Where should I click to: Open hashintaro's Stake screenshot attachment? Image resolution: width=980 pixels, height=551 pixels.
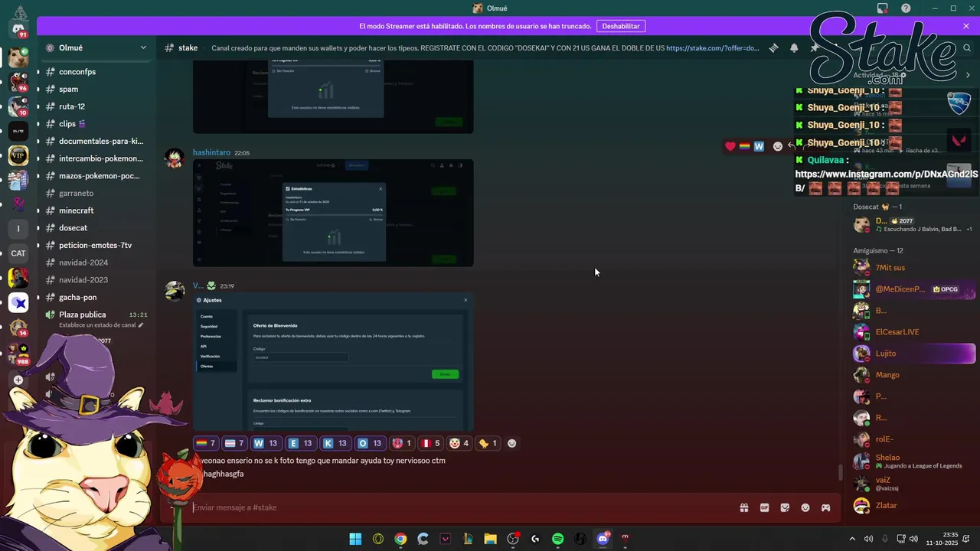333,213
